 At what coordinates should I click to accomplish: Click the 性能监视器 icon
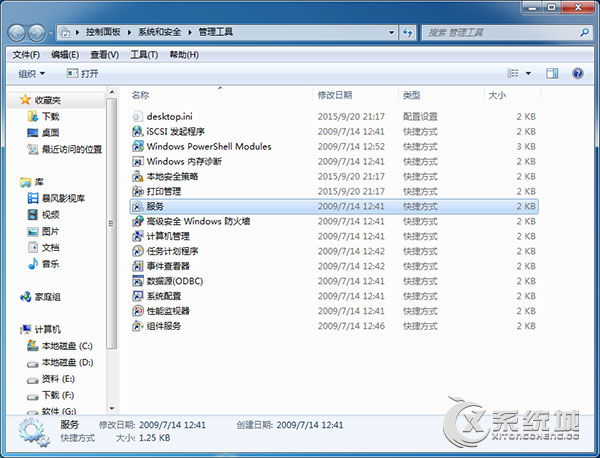tap(137, 311)
